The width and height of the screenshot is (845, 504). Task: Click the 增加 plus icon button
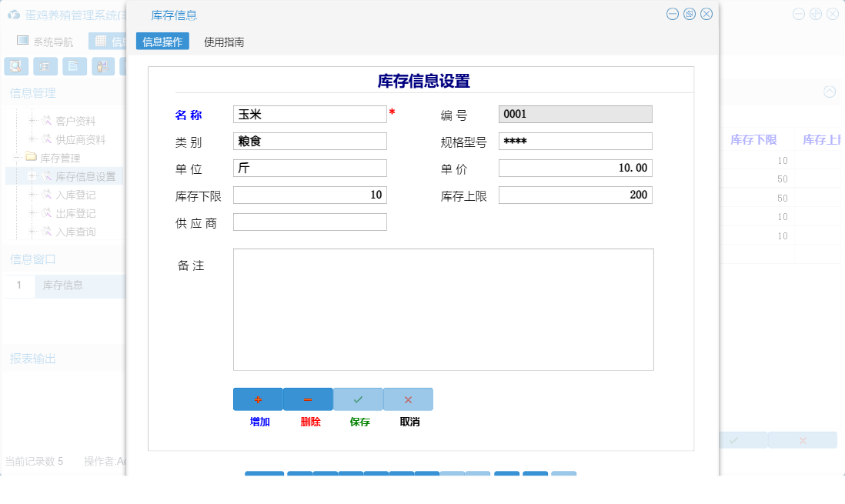pyautogui.click(x=258, y=399)
